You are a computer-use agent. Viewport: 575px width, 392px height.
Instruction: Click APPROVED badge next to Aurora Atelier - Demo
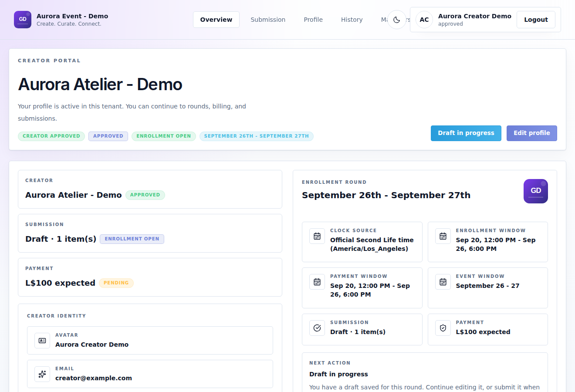click(x=145, y=195)
